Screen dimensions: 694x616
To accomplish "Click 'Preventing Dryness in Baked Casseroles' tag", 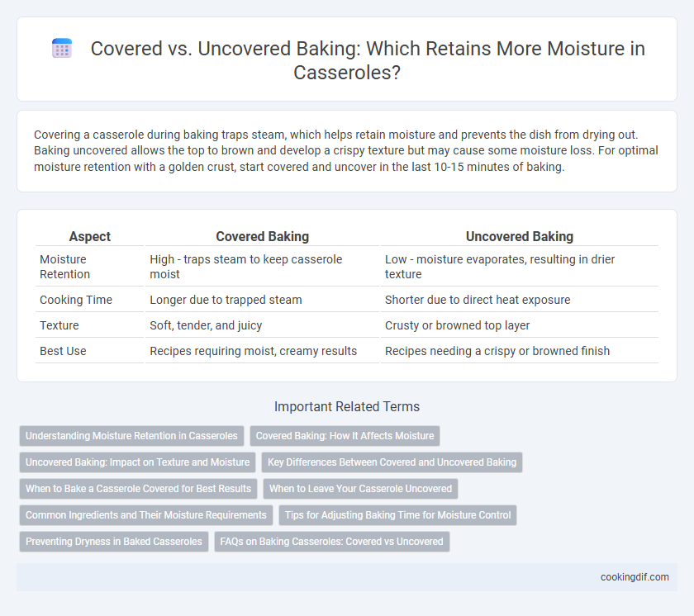I will (114, 541).
